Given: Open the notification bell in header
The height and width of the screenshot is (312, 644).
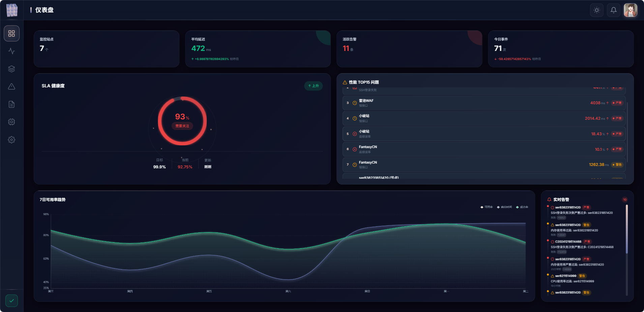Looking at the screenshot, I should coord(613,10).
